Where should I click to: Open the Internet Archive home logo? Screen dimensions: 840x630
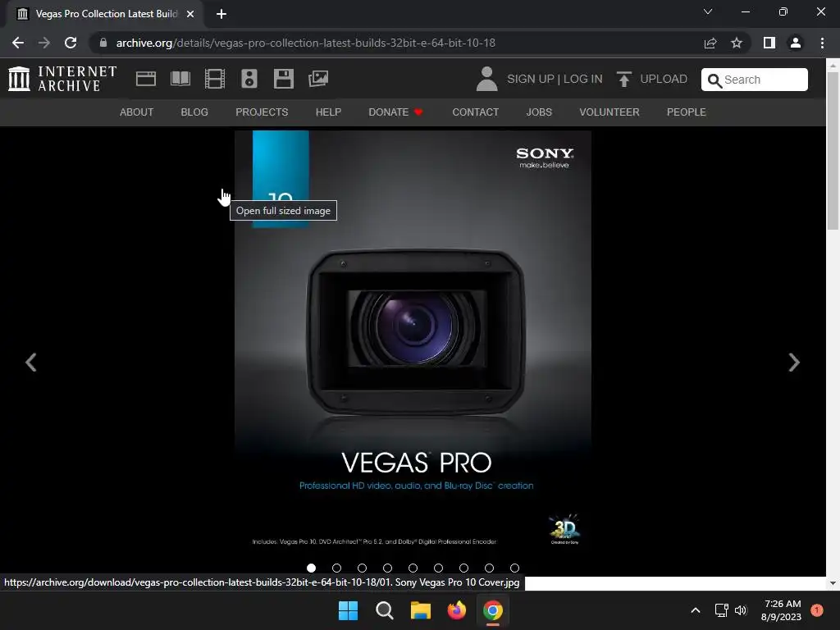62,79
